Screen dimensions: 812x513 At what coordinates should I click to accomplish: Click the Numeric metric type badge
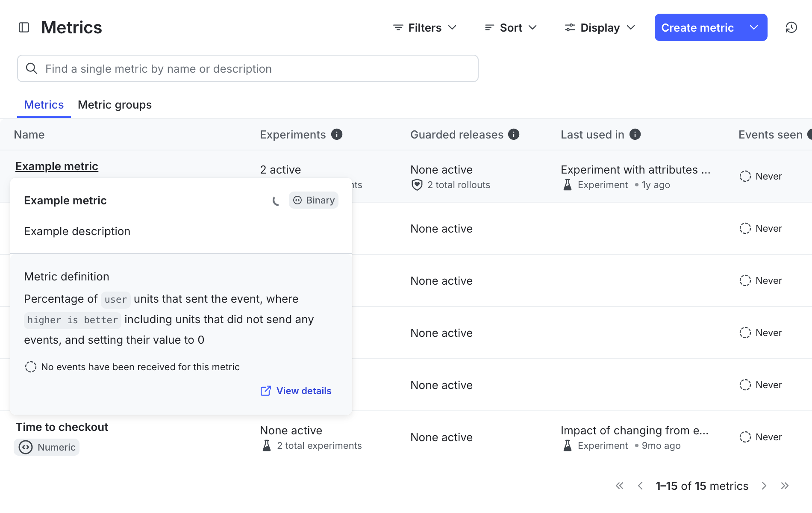[47, 447]
